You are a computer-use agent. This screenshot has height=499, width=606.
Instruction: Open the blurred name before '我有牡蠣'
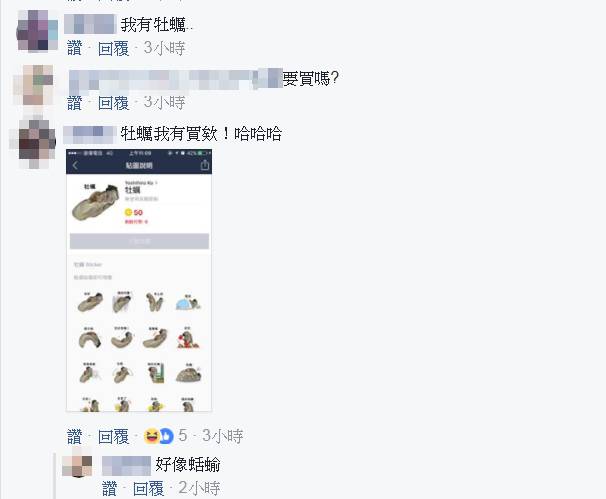[90, 24]
